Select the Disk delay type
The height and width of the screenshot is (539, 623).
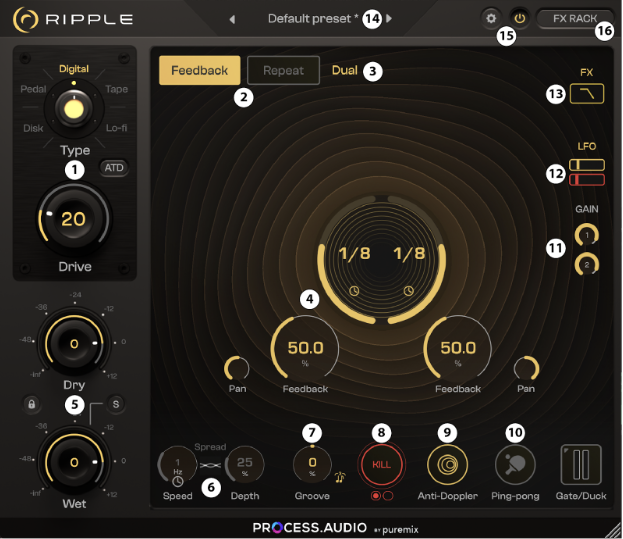pyautogui.click(x=33, y=128)
